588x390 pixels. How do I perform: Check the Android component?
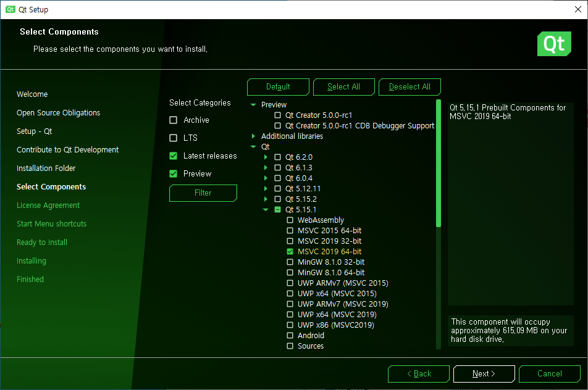click(x=290, y=335)
